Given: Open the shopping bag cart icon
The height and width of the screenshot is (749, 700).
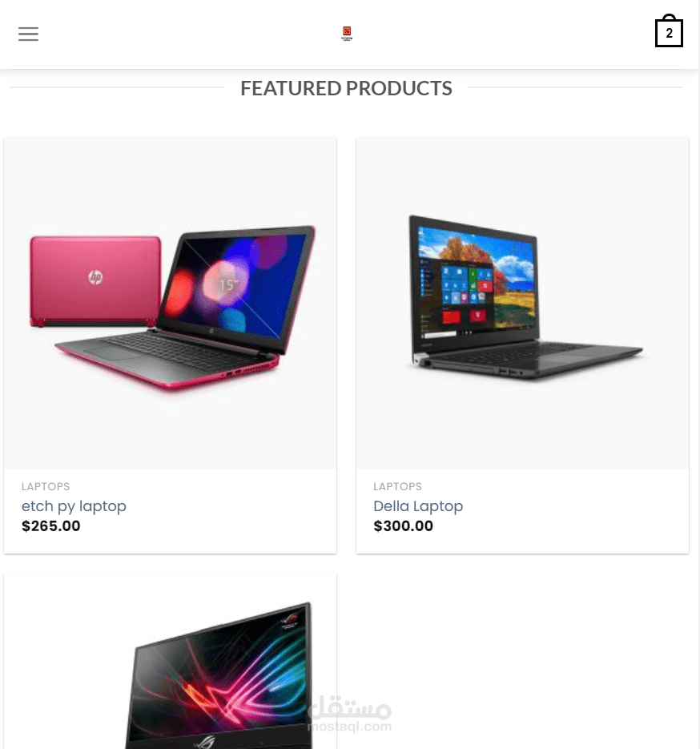Looking at the screenshot, I should tap(669, 31).
